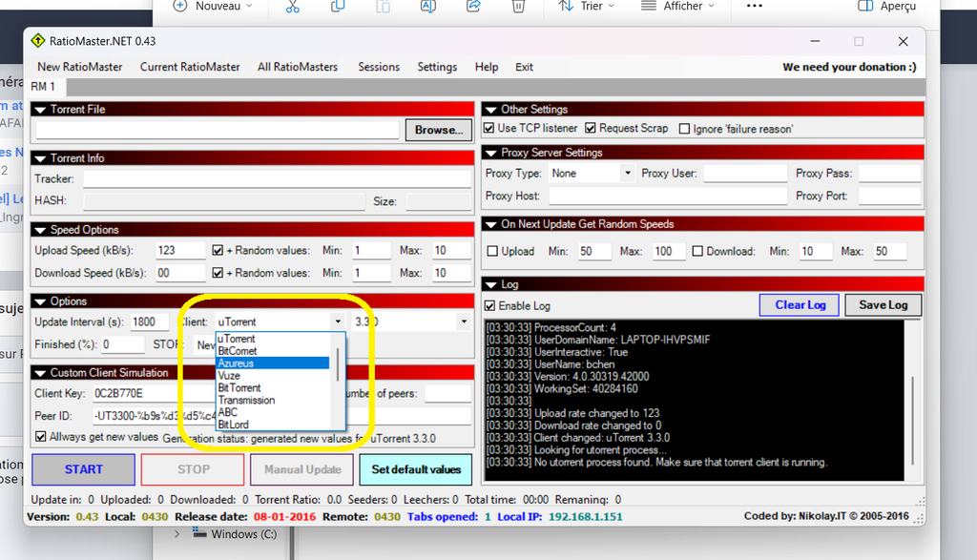Pick ABC in the client list
The image size is (977, 560).
pos(272,412)
